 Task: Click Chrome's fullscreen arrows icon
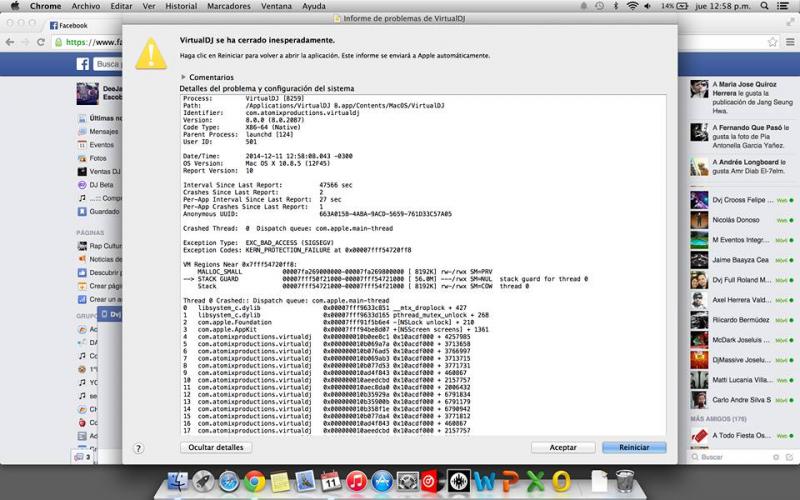[791, 21]
